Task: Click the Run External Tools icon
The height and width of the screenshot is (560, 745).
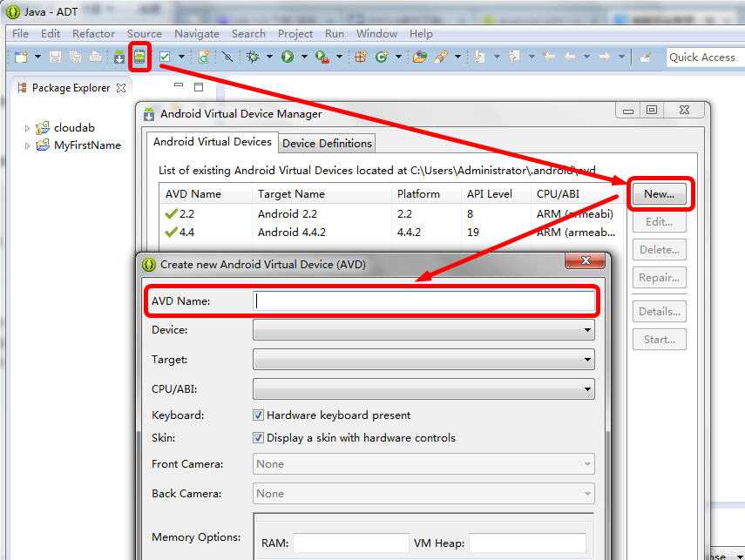Action: [322, 57]
